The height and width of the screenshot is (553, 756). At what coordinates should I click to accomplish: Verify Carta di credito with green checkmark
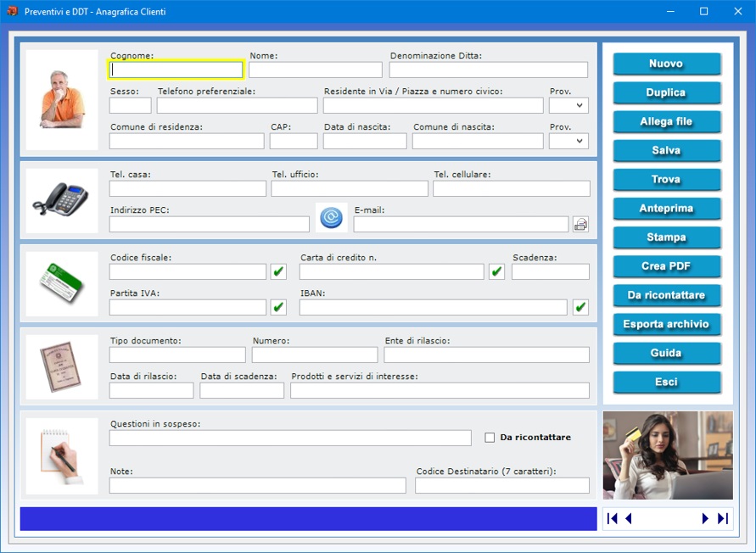point(496,272)
